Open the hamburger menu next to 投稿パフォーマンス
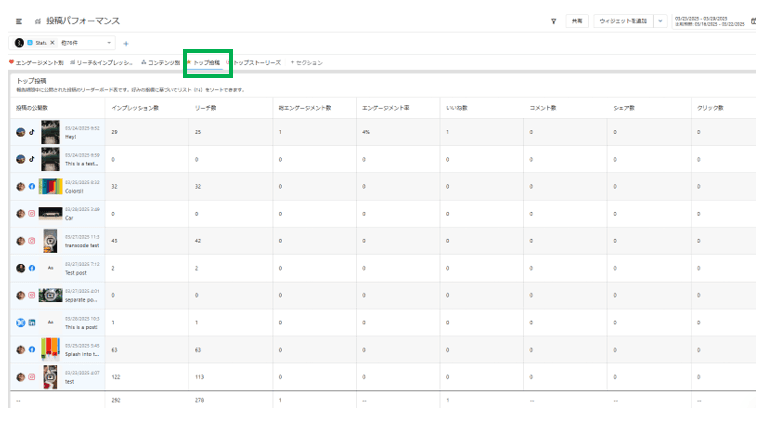780x432 pixels. 19,20
